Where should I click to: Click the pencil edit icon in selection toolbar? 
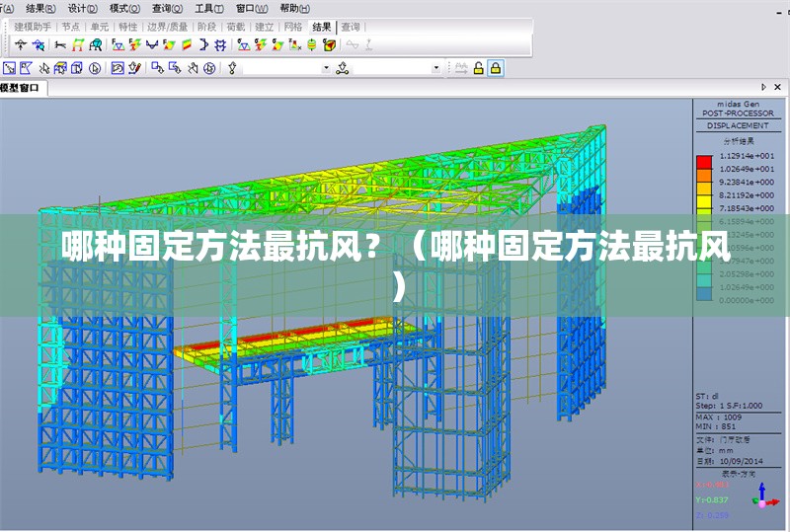pyautogui.click(x=135, y=68)
